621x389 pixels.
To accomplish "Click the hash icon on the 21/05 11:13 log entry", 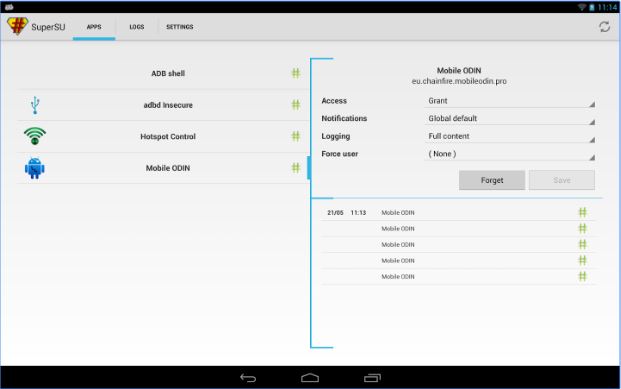I will pyautogui.click(x=582, y=213).
